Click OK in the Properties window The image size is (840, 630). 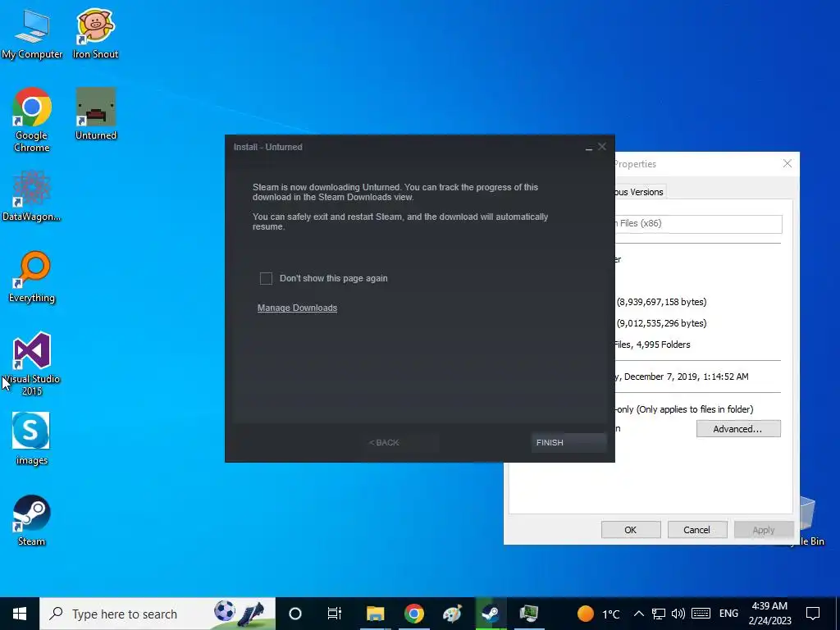631,530
